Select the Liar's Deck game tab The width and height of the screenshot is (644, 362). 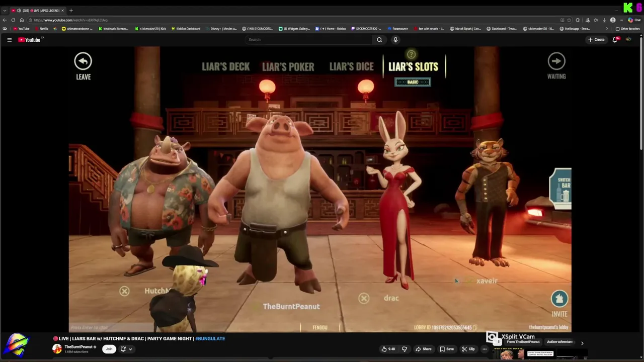click(x=225, y=66)
